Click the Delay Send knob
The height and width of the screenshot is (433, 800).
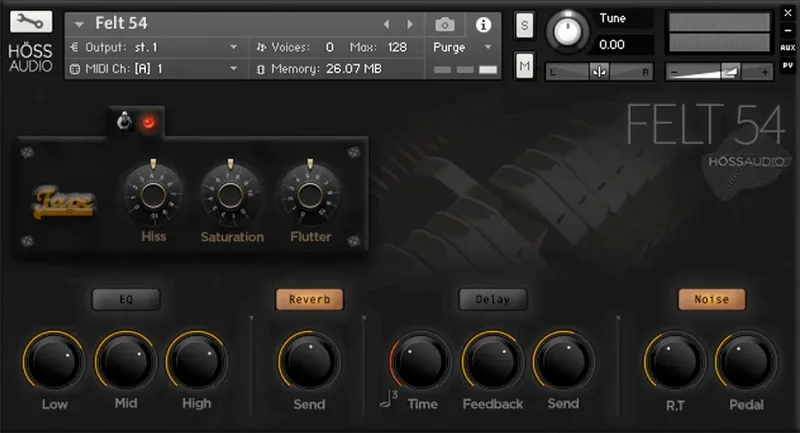[x=563, y=361]
